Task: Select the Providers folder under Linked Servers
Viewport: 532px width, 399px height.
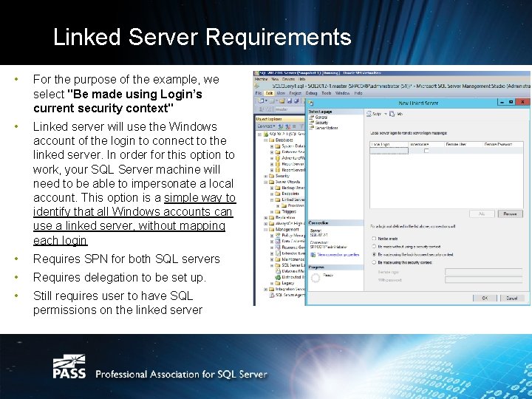Action: pos(294,205)
